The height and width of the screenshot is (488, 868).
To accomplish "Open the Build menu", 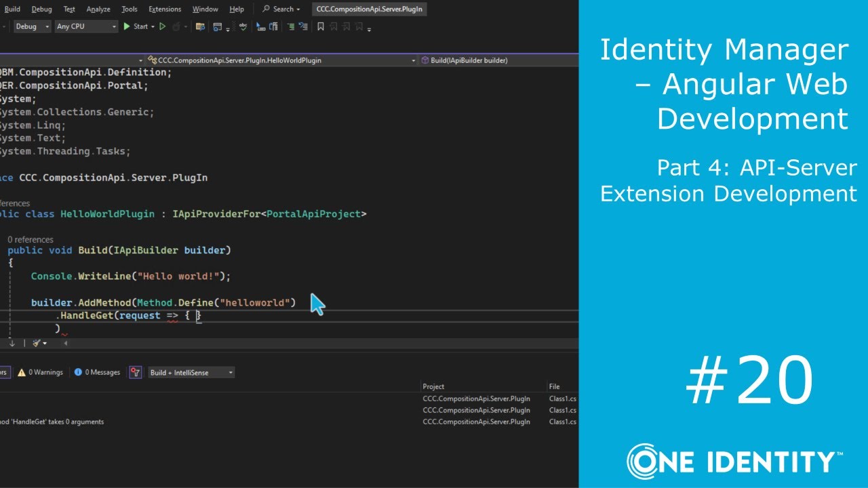I will (12, 9).
